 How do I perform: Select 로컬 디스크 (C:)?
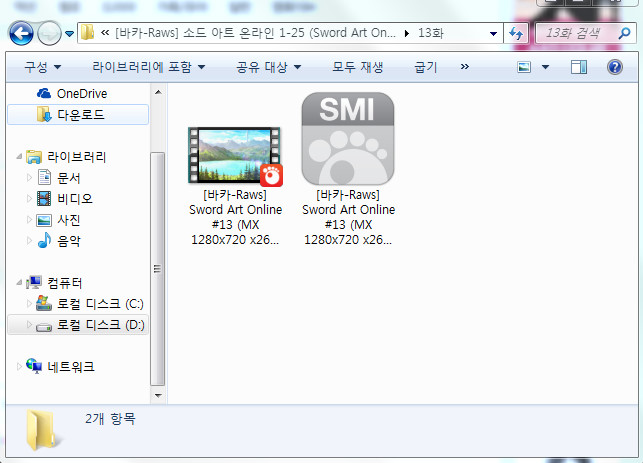[x=100, y=304]
